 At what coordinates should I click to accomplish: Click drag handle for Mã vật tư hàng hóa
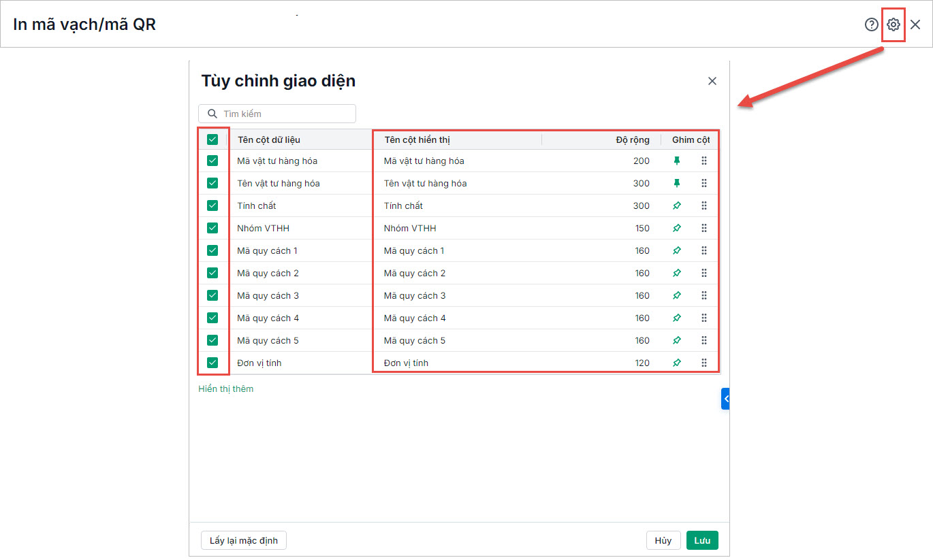(704, 161)
